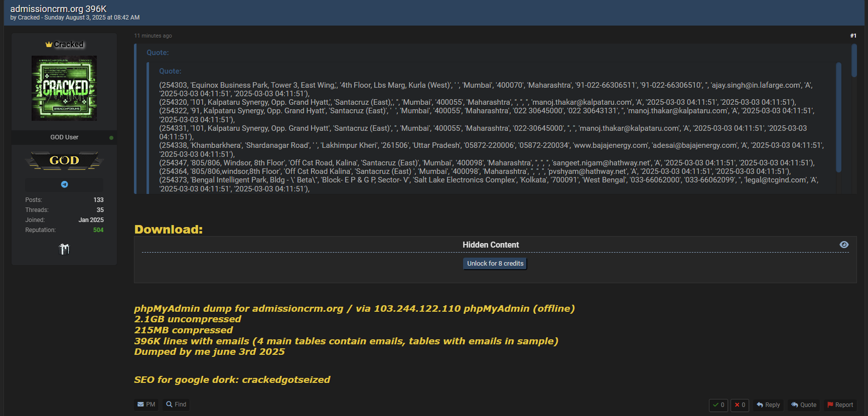Click the '215MB compressed' line
Image resolution: width=868 pixels, height=416 pixels.
point(183,330)
